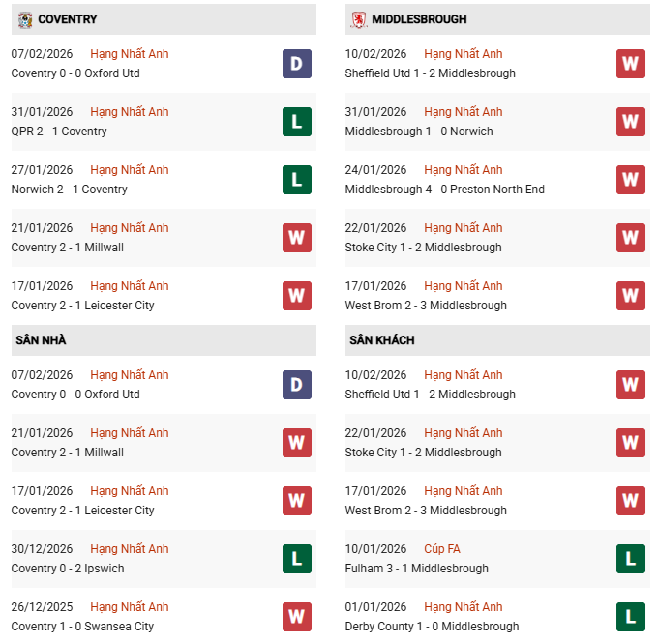Screen dimensions: 658x644
Task: Open Hạng Nhất Anh link next to 24/01/2026 Preston match
Action: 463,170
